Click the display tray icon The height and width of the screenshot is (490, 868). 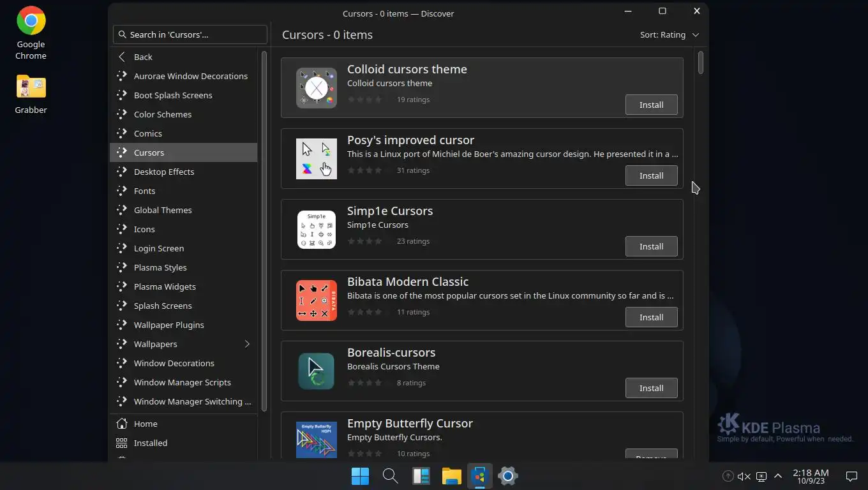click(761, 477)
